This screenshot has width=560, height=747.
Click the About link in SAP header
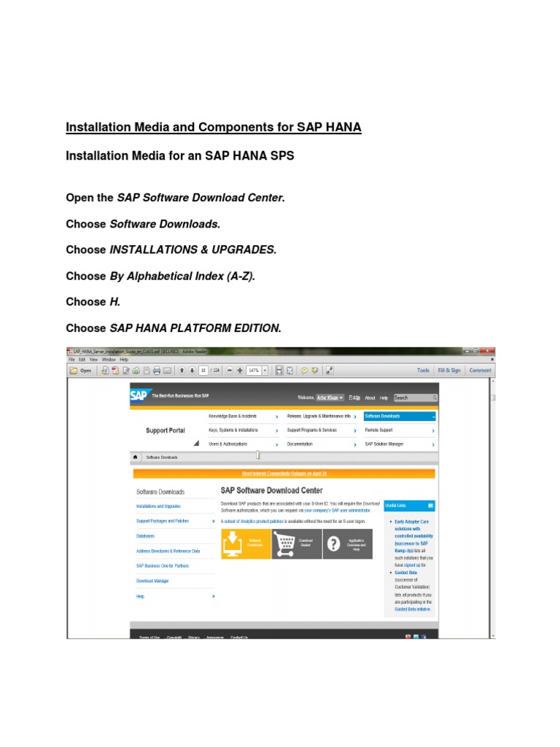(370, 398)
